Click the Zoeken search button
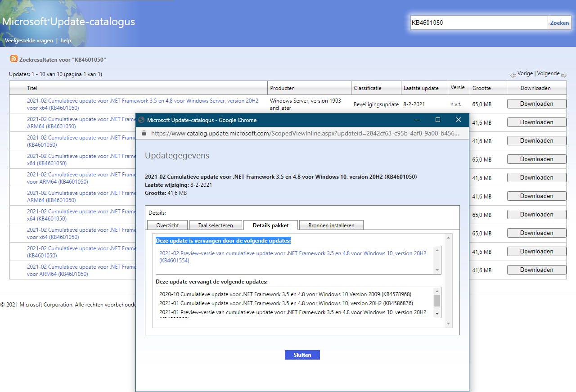 click(559, 23)
